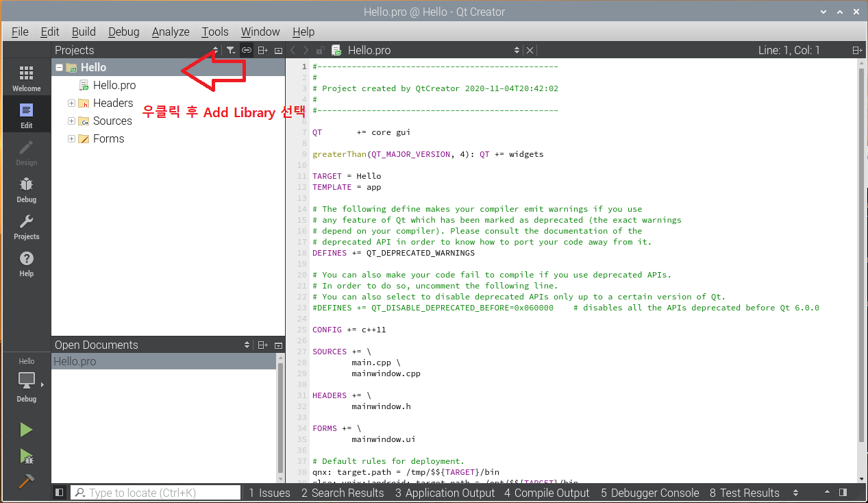Click the editor vertical scrollbar
The width and height of the screenshot is (868, 503).
[x=861, y=255]
